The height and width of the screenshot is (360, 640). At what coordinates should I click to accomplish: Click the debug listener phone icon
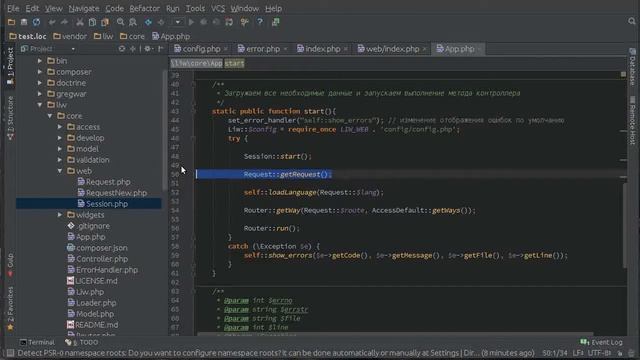229,22
